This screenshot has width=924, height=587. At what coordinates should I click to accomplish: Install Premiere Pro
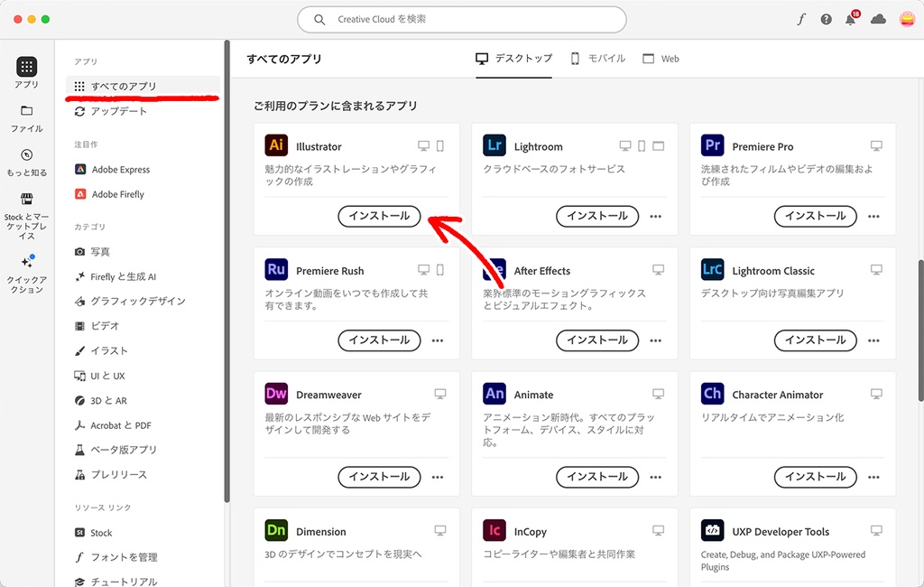[816, 216]
